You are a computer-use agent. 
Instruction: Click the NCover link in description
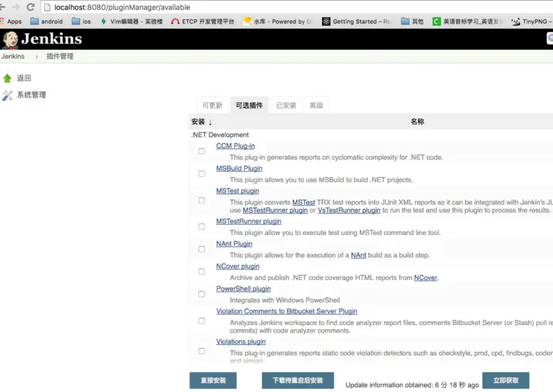425,278
